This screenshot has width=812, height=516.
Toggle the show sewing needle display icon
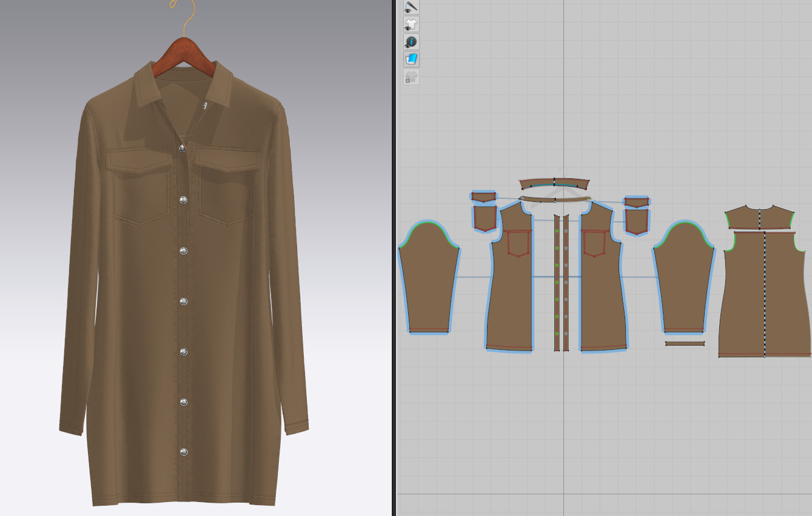pyautogui.click(x=411, y=7)
